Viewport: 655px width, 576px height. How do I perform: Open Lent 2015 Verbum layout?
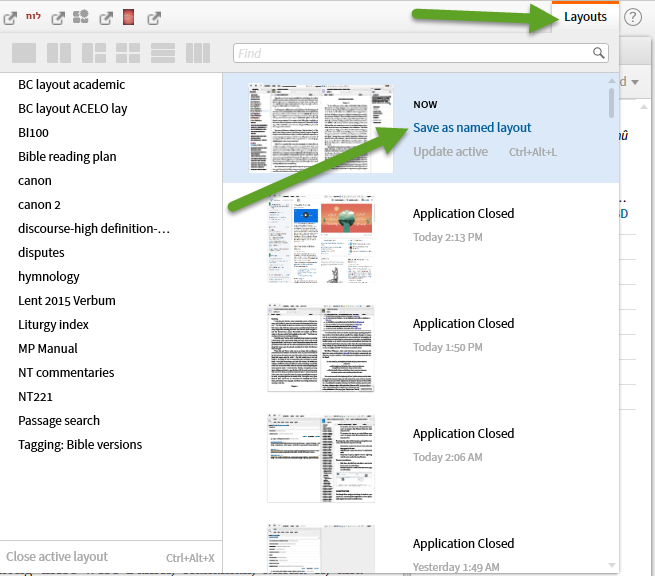pos(66,301)
